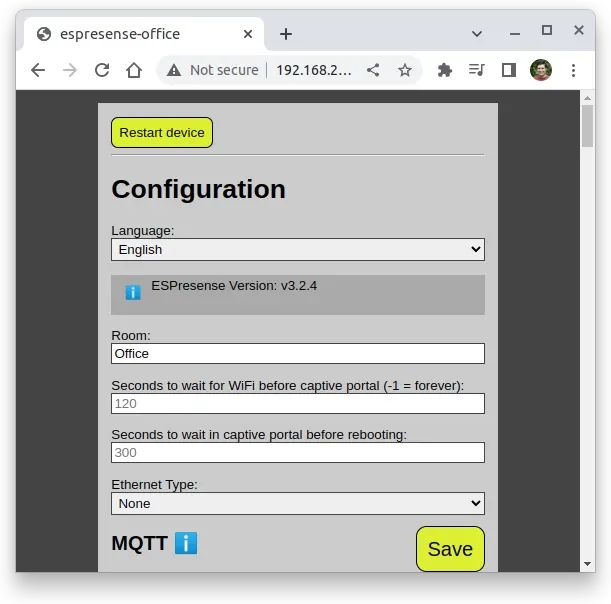Click the captive portal reboot seconds field

tap(298, 452)
